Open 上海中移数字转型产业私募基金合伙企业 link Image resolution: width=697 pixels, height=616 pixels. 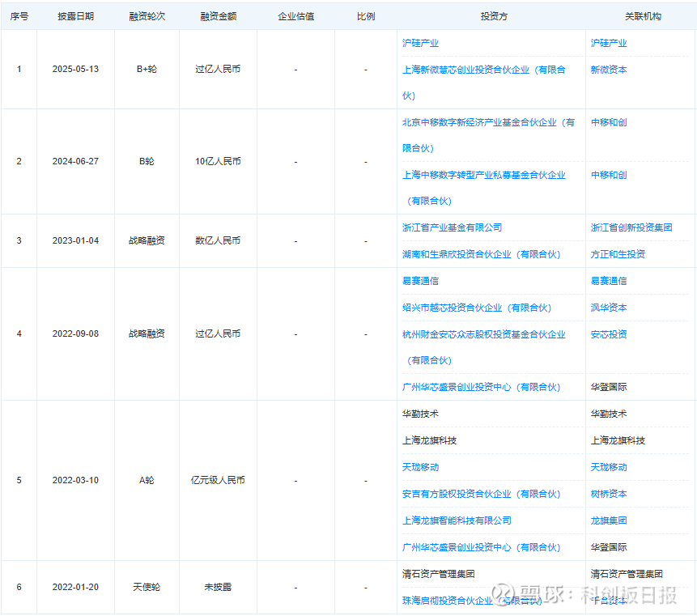click(483, 188)
